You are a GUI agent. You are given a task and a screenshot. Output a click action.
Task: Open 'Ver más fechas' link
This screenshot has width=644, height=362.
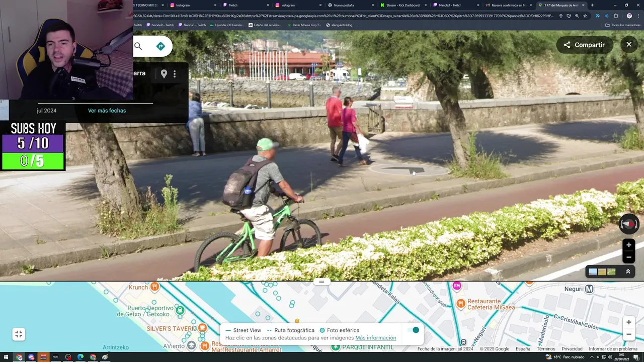point(107,111)
